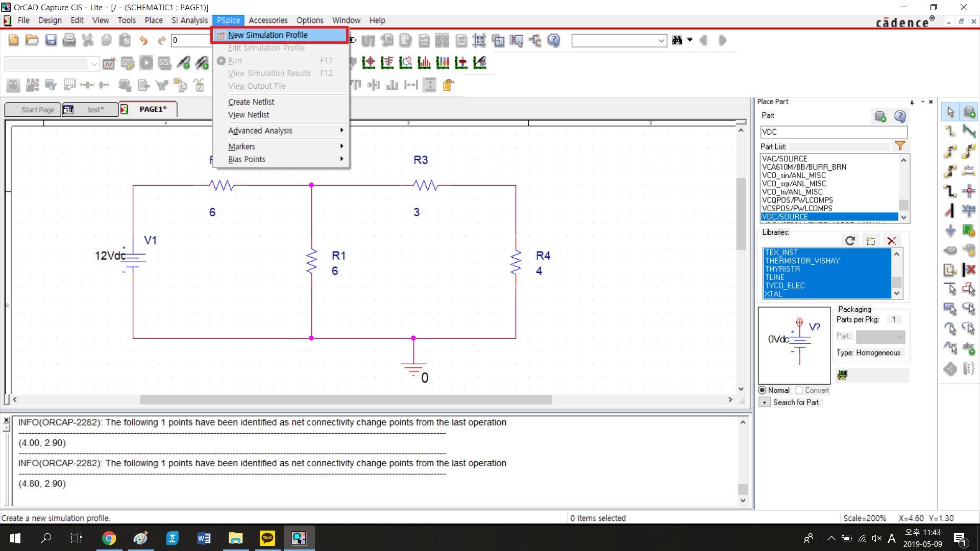The height and width of the screenshot is (551, 980).
Task: Open the help question-mark icon in main toolbar
Action: 553,40
